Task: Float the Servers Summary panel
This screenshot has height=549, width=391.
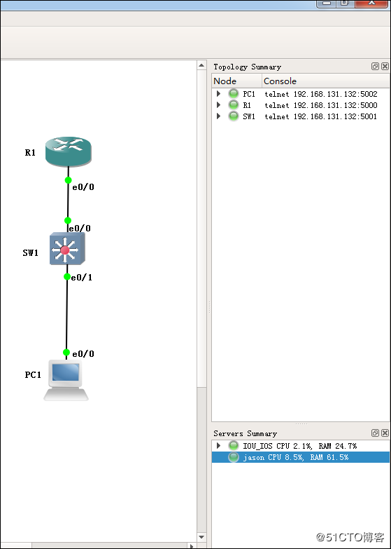Action: [x=375, y=433]
